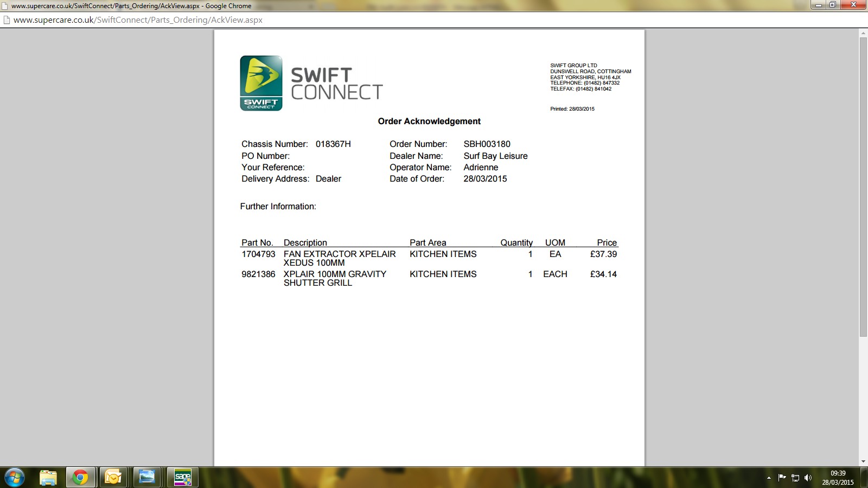The height and width of the screenshot is (488, 868).
Task: Click the Your Reference label
Action: click(273, 168)
